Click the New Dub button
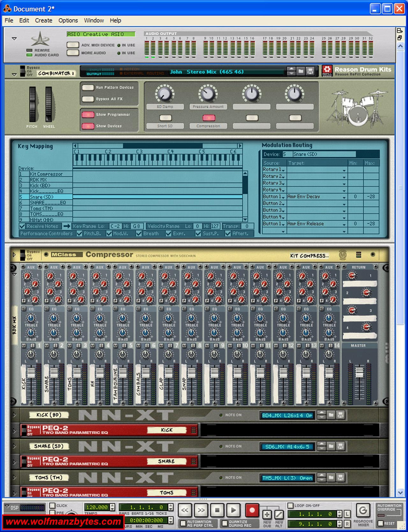This screenshot has height=532, width=408. tap(267, 514)
